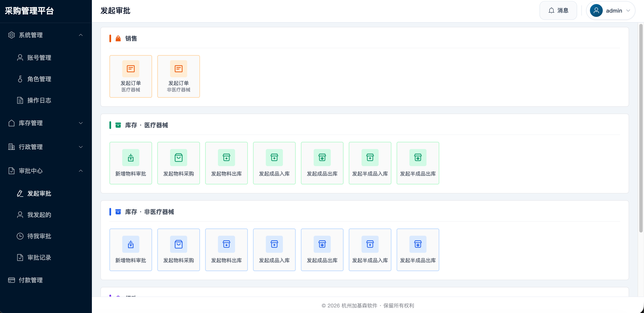Click the blue 发起成品入库 box icon
The image size is (644, 313).
pos(274,244)
